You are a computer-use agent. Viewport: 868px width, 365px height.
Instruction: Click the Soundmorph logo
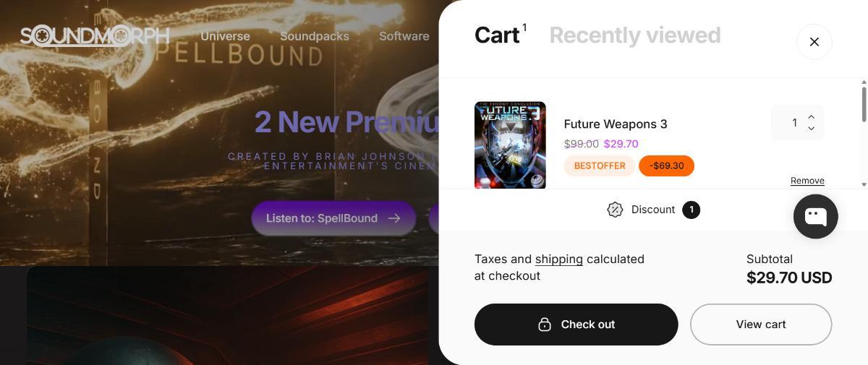tap(95, 35)
